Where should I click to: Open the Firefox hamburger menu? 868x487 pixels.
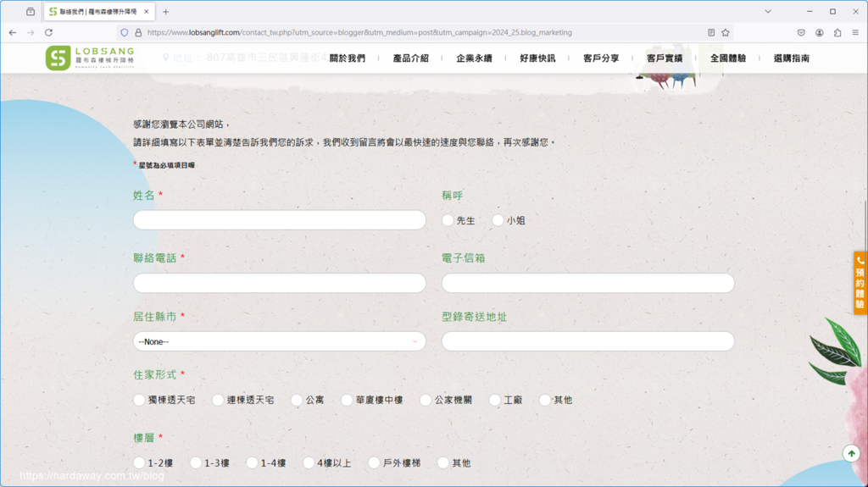pos(855,33)
